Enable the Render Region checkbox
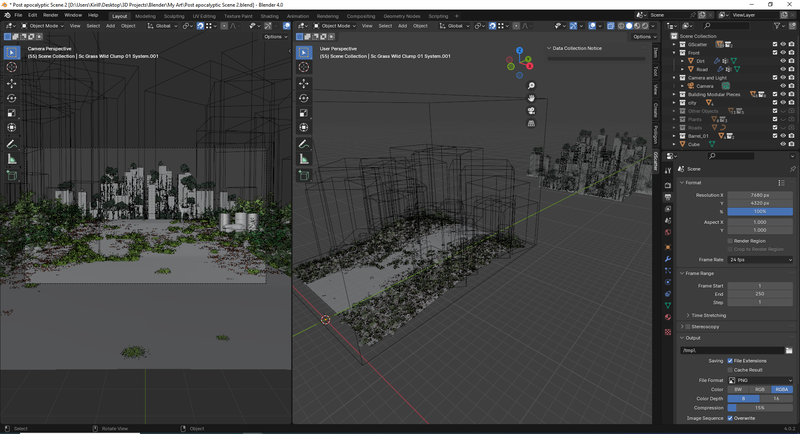This screenshot has width=800, height=434. click(731, 241)
